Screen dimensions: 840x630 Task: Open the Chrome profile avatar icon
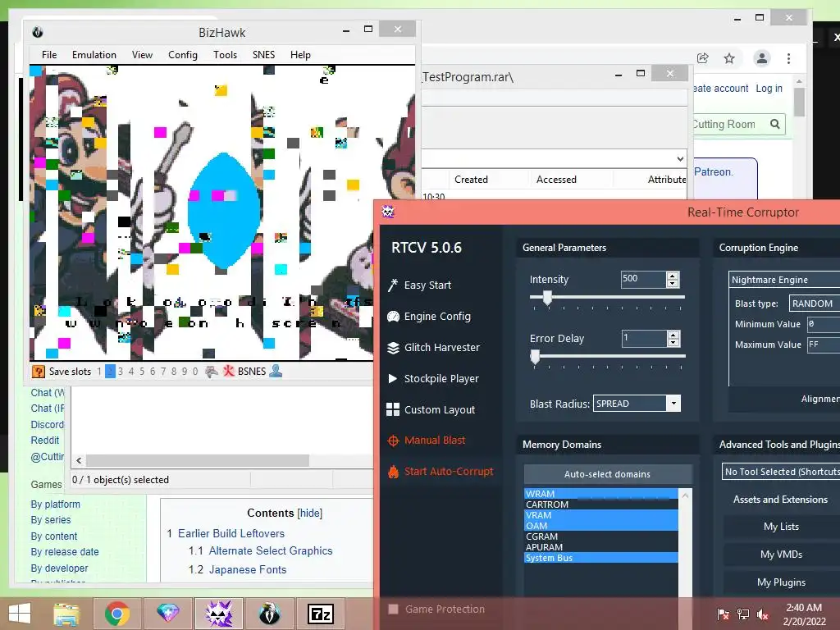762,58
